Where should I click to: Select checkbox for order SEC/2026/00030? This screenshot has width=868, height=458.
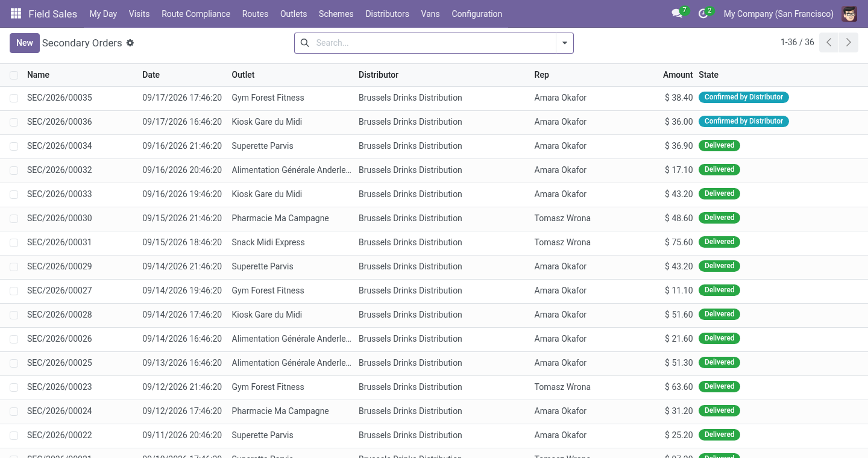(x=14, y=219)
